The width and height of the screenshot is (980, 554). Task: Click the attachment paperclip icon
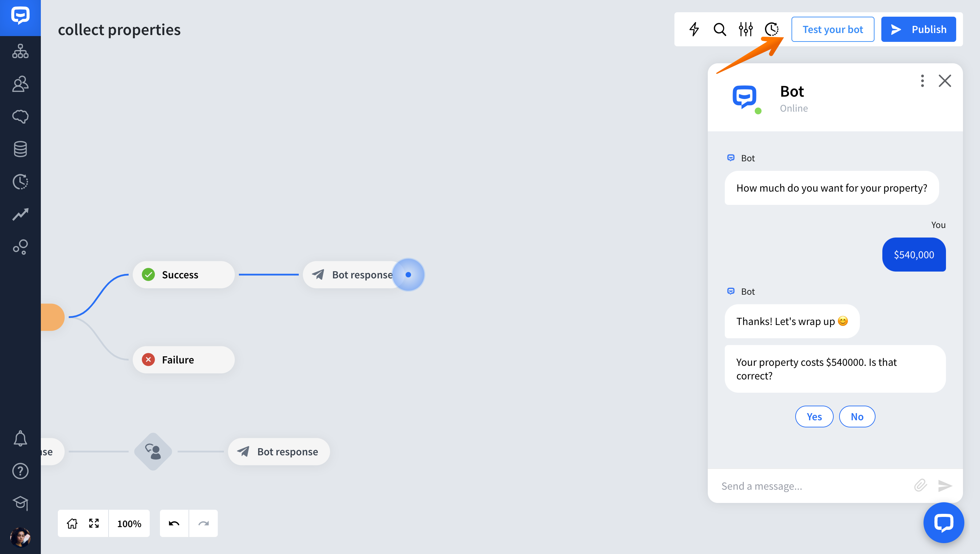920,486
